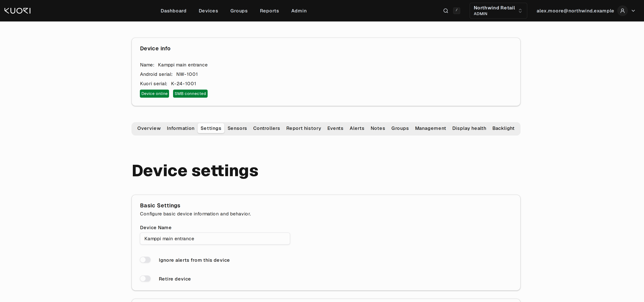Open the Reports section

point(269,11)
